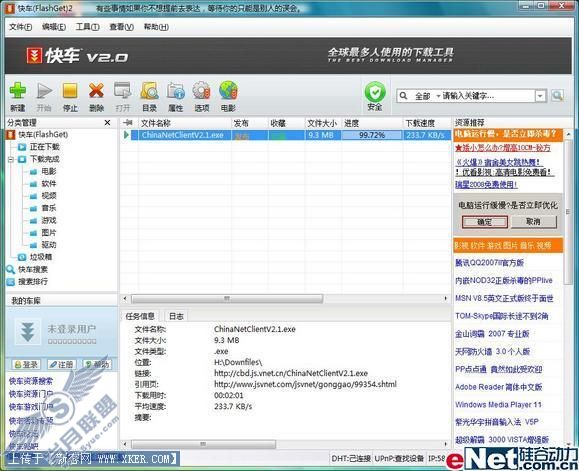Sort by 进度 column header
The width and height of the screenshot is (579, 471).
[372, 123]
